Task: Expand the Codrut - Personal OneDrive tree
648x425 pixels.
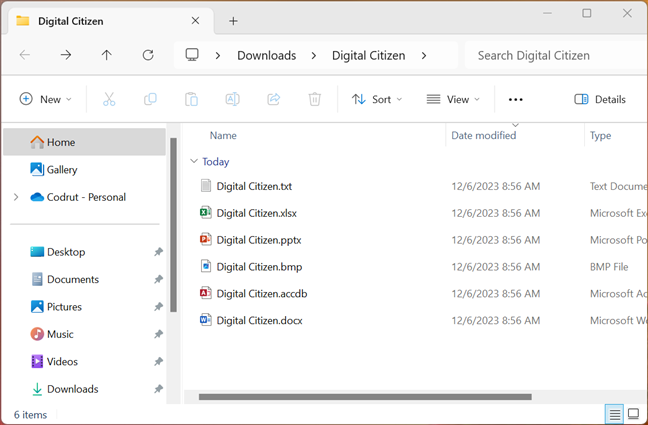Action: (x=15, y=197)
